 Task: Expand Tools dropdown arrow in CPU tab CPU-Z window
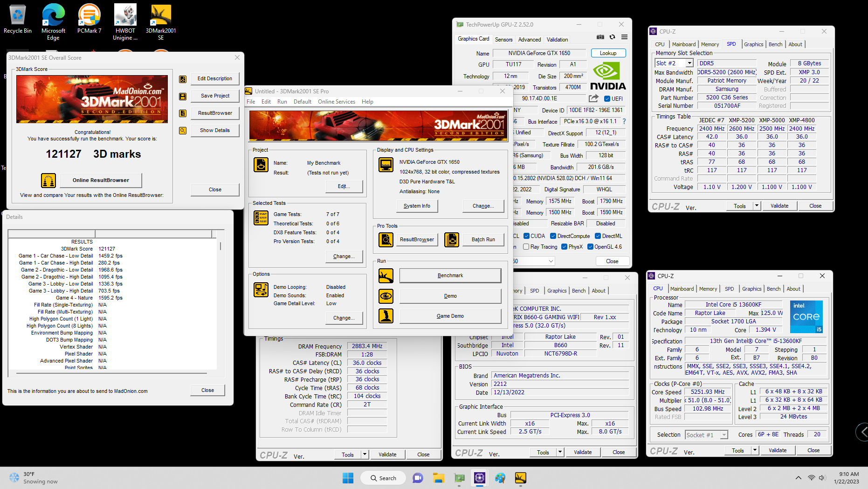click(x=755, y=450)
